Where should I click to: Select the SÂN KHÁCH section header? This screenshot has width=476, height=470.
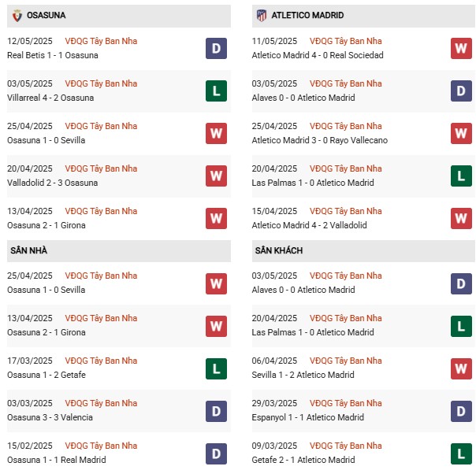coord(363,251)
